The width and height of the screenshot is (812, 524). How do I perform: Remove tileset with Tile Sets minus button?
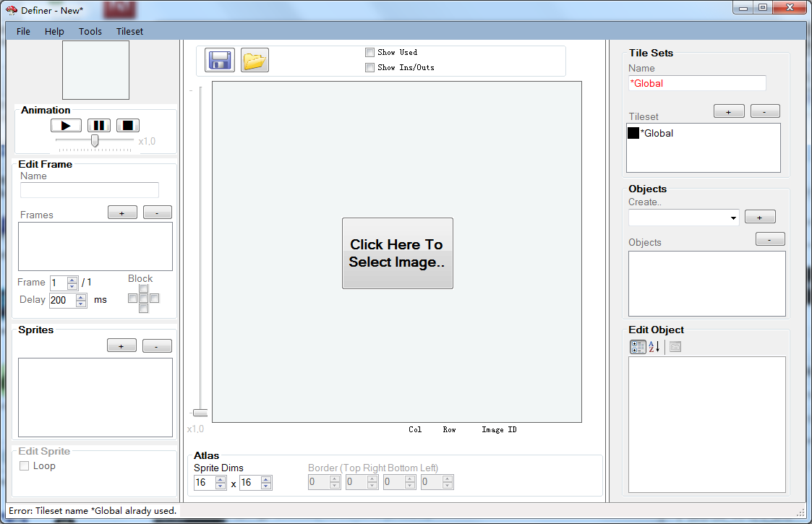click(765, 111)
